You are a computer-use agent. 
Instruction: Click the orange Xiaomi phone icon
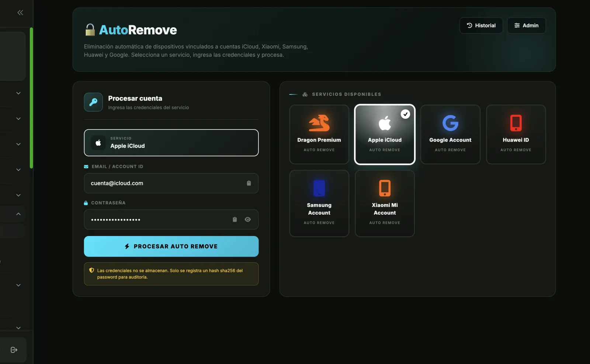(x=385, y=188)
